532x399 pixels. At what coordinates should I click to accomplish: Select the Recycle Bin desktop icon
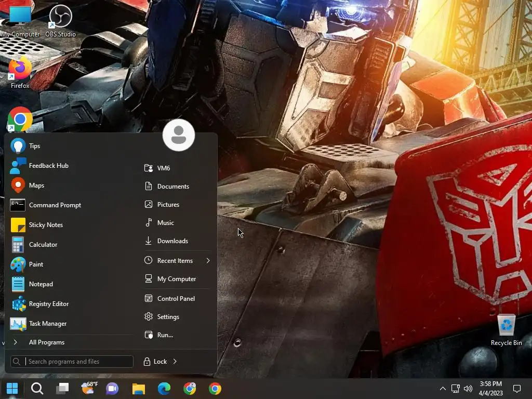[x=506, y=330]
